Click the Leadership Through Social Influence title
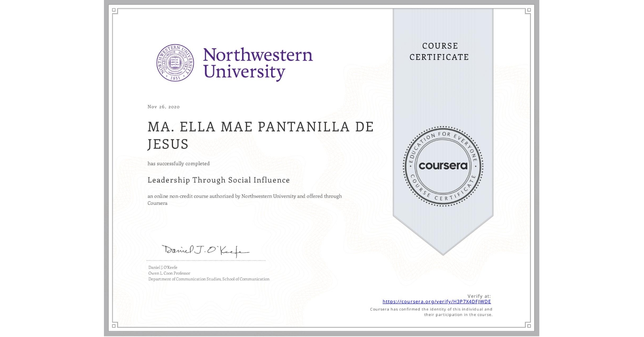Screen dimensions: 644x337 [218, 180]
